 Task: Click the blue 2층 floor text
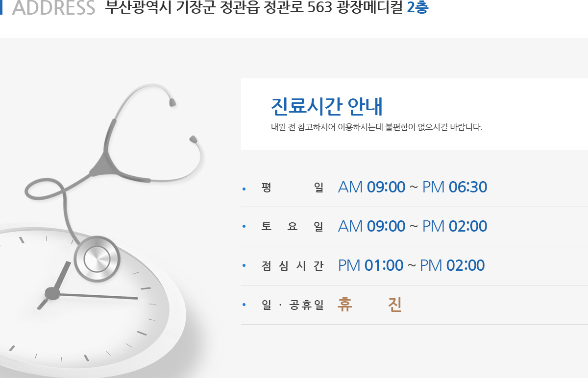coord(418,8)
